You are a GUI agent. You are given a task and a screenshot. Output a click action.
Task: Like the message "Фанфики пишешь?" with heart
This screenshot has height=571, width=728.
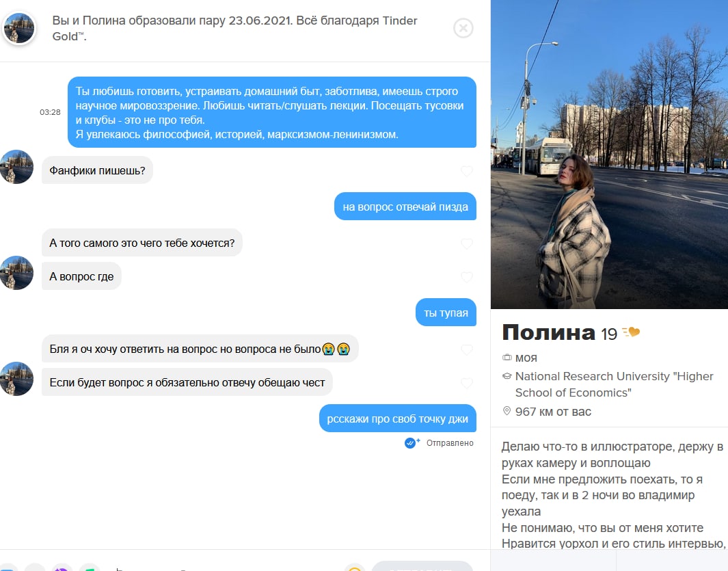467,171
